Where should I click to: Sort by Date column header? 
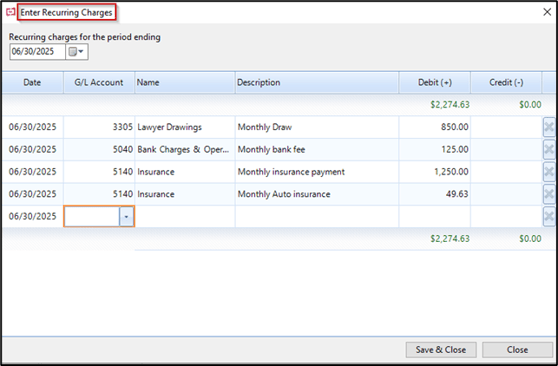coord(32,83)
